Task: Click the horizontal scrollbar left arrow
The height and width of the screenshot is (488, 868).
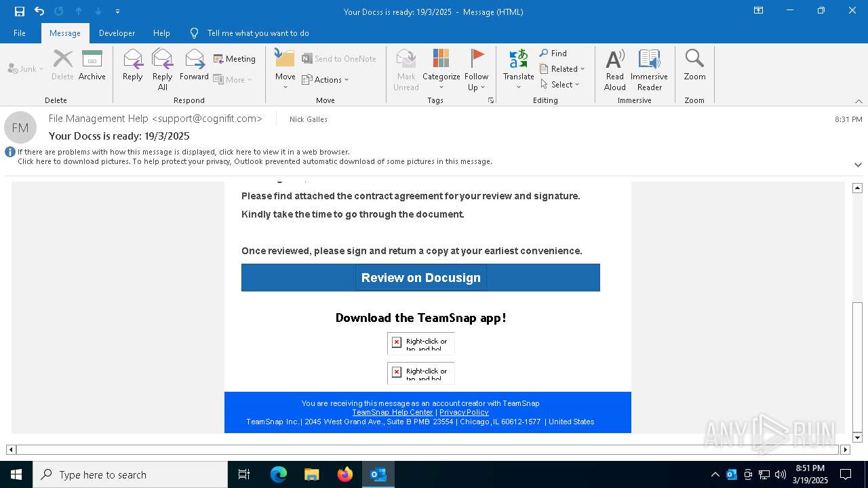Action: click(x=11, y=449)
